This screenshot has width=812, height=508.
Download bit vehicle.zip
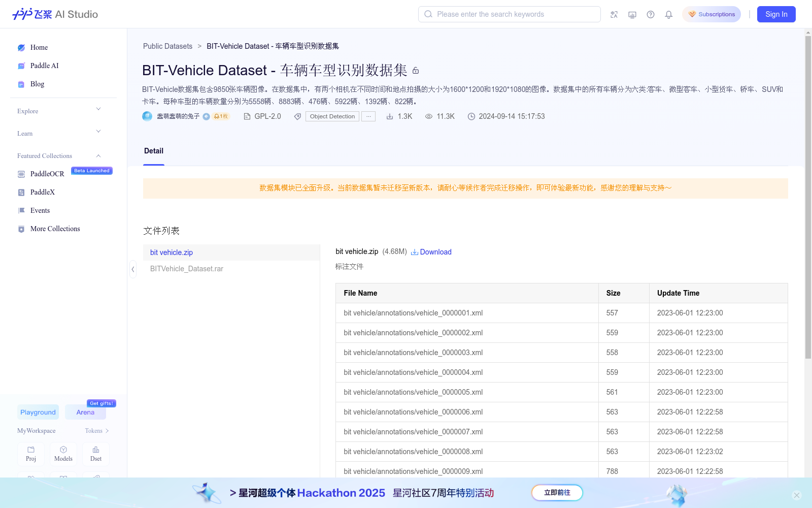coord(431,252)
